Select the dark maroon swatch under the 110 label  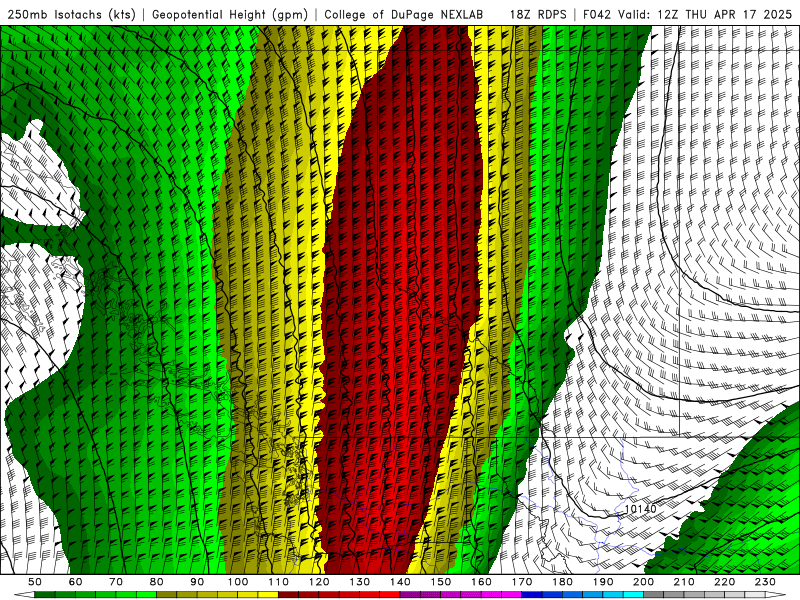pyautogui.click(x=288, y=595)
